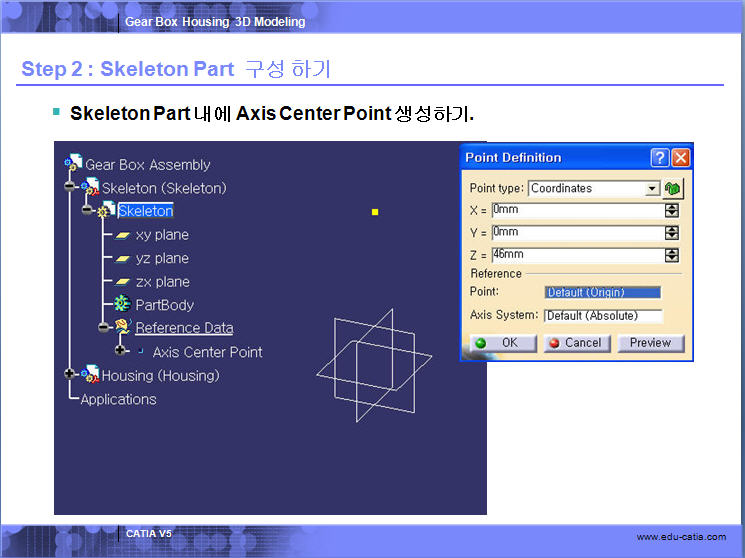Select the Axis Center Point tree item
The image size is (745, 558).
tap(207, 352)
